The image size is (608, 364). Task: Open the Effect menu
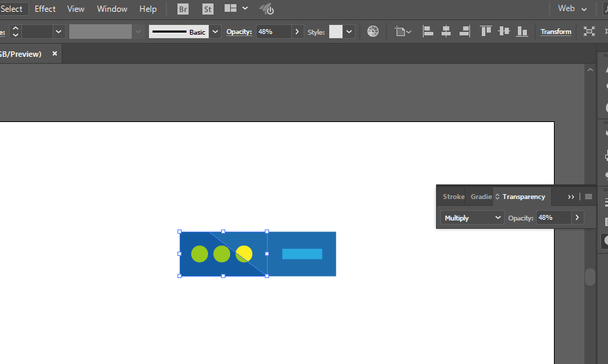click(x=45, y=9)
